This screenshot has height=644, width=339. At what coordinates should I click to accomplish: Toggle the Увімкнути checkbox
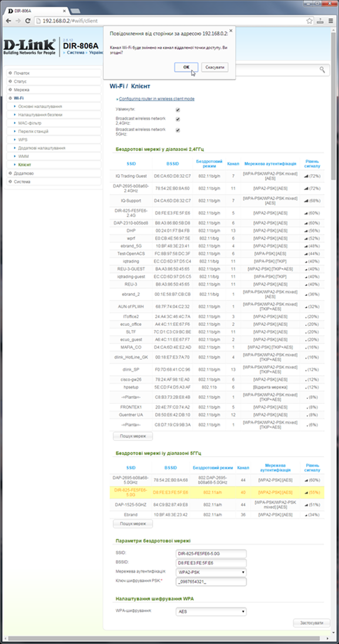tap(178, 110)
